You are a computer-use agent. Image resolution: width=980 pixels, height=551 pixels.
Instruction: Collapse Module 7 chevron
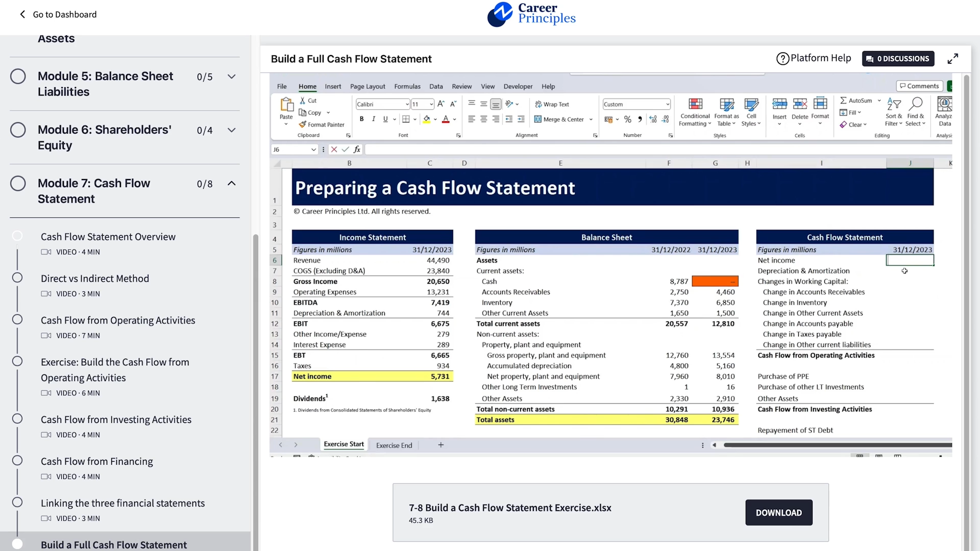click(x=232, y=184)
